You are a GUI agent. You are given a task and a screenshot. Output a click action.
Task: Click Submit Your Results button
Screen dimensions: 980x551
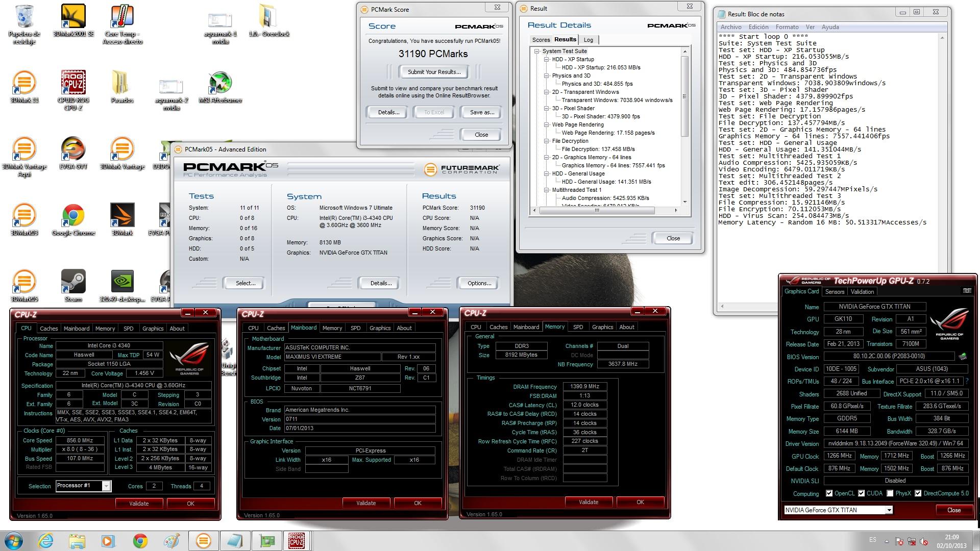click(x=434, y=72)
